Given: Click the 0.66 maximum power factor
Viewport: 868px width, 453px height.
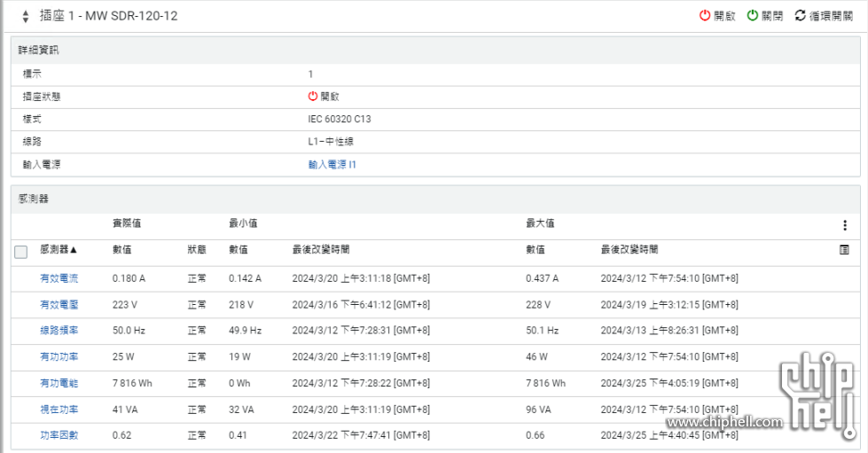Looking at the screenshot, I should click(x=536, y=435).
